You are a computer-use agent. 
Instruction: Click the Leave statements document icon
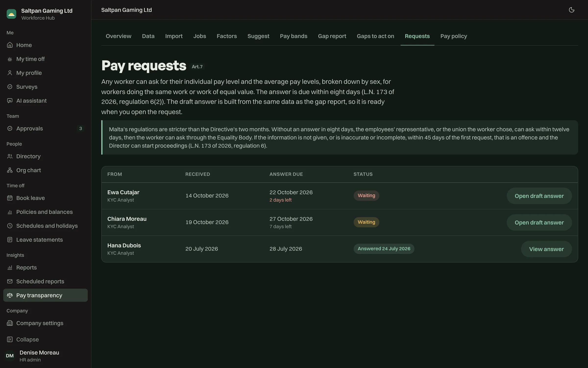click(10, 240)
